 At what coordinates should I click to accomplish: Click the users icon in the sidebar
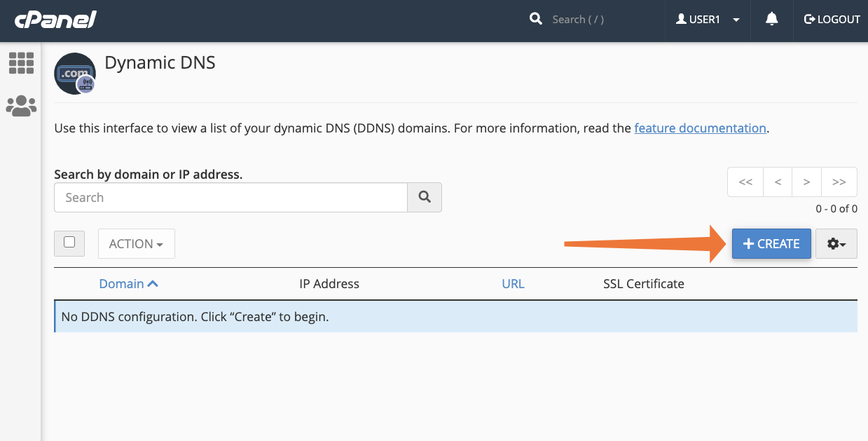point(21,105)
